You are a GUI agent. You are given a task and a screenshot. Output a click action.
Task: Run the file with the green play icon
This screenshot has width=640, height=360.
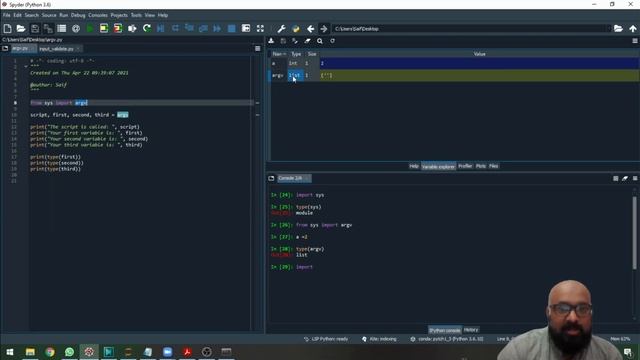(x=90, y=29)
